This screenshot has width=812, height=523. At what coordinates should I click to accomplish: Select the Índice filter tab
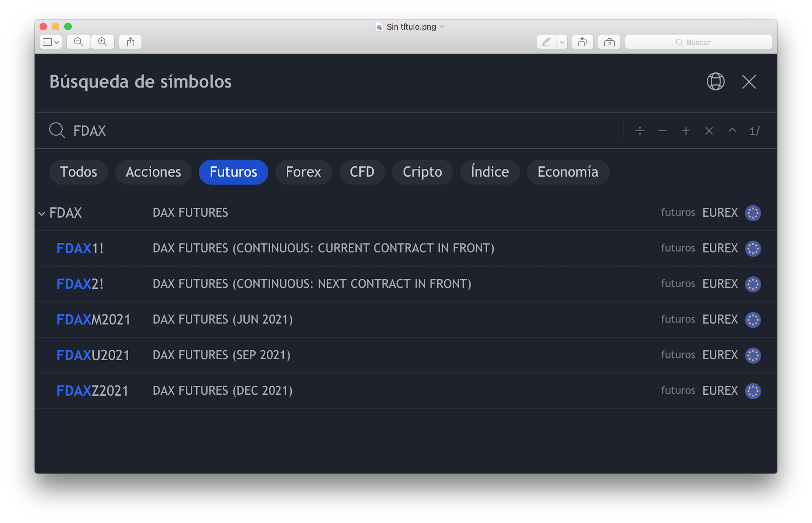pyautogui.click(x=489, y=172)
